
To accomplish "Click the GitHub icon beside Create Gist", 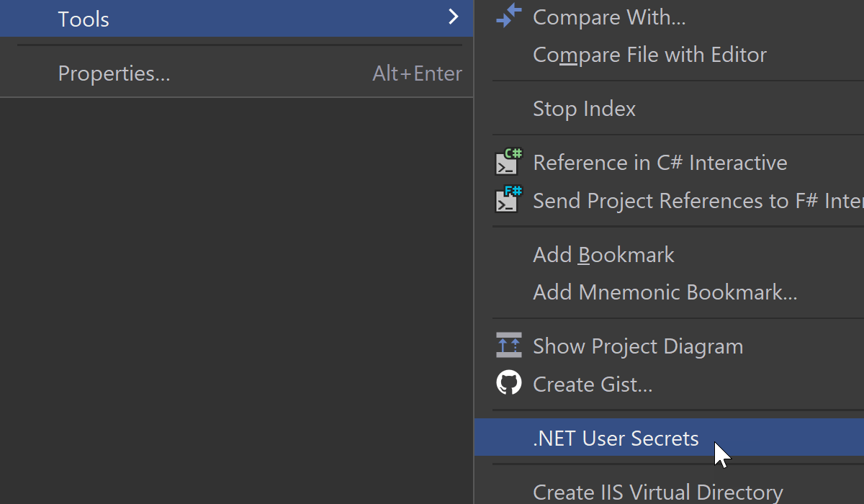I will [509, 383].
